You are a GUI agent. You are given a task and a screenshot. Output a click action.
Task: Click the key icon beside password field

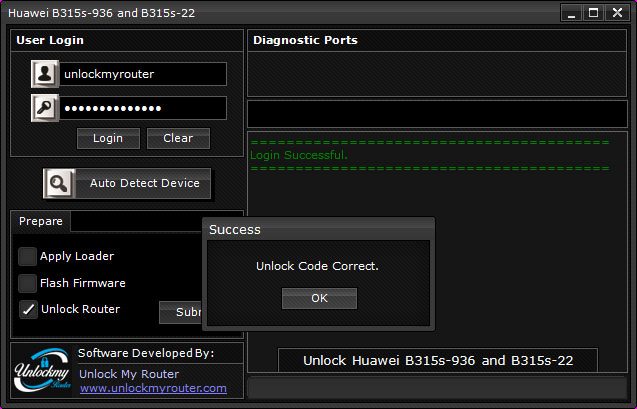45,108
